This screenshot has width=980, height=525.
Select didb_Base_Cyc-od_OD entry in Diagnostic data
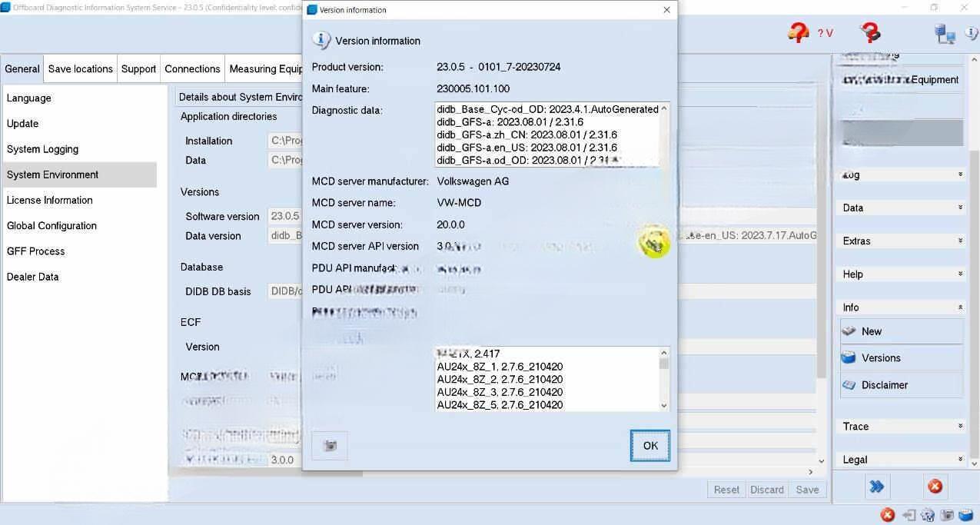click(547, 109)
